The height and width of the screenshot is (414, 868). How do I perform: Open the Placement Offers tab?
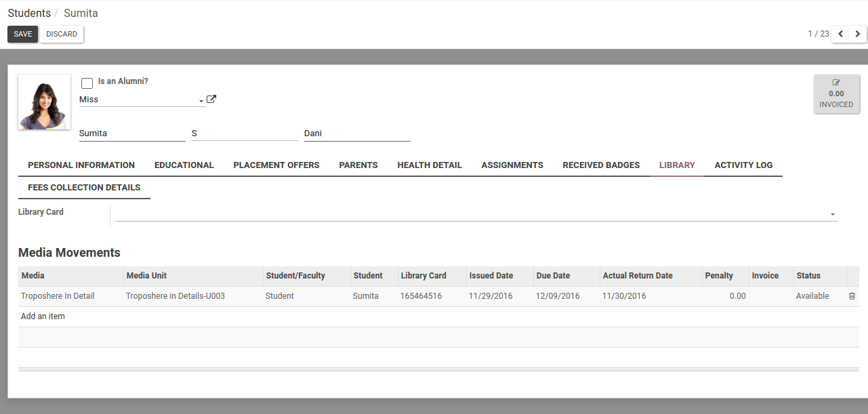[276, 165]
